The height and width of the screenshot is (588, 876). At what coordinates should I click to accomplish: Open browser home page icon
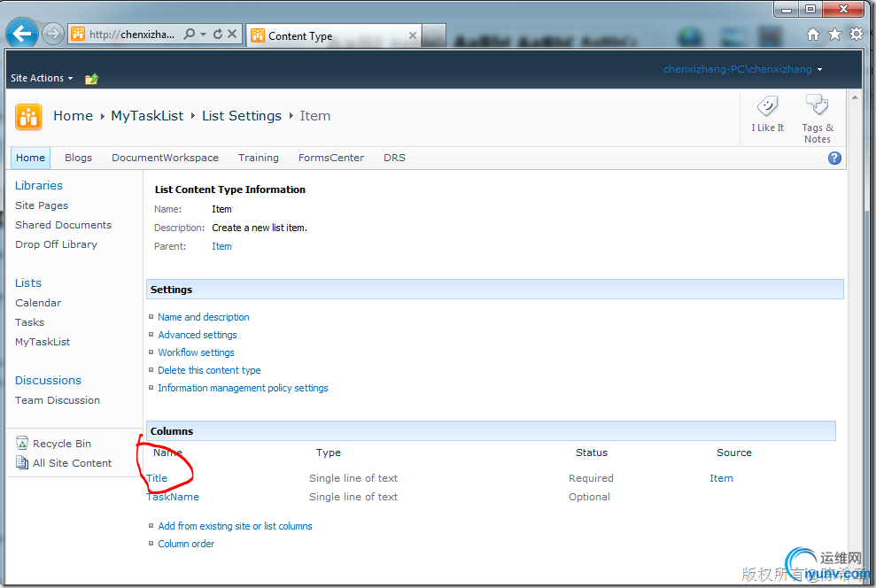click(x=813, y=35)
